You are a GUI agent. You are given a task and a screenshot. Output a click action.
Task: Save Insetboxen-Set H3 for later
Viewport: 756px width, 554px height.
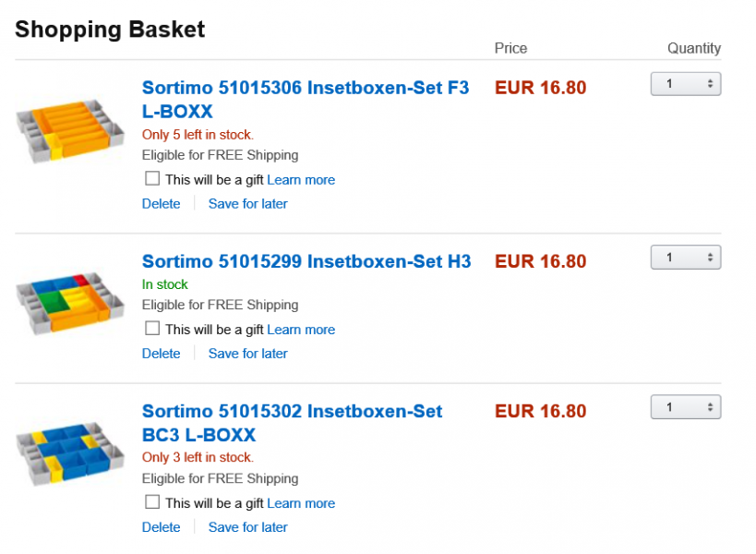pyautogui.click(x=247, y=354)
